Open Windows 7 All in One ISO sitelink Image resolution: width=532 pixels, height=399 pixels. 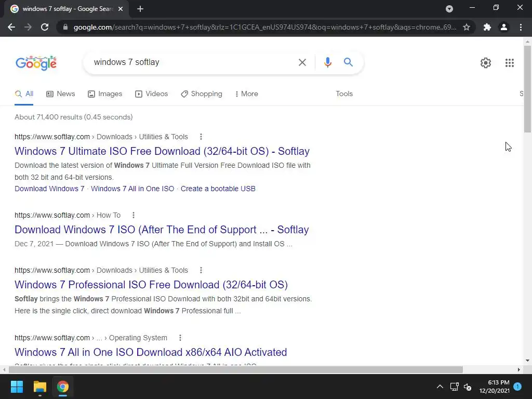[x=132, y=189]
